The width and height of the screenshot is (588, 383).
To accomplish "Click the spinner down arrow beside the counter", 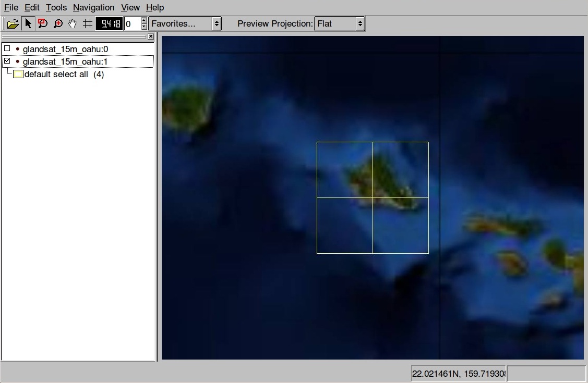I will [142, 26].
